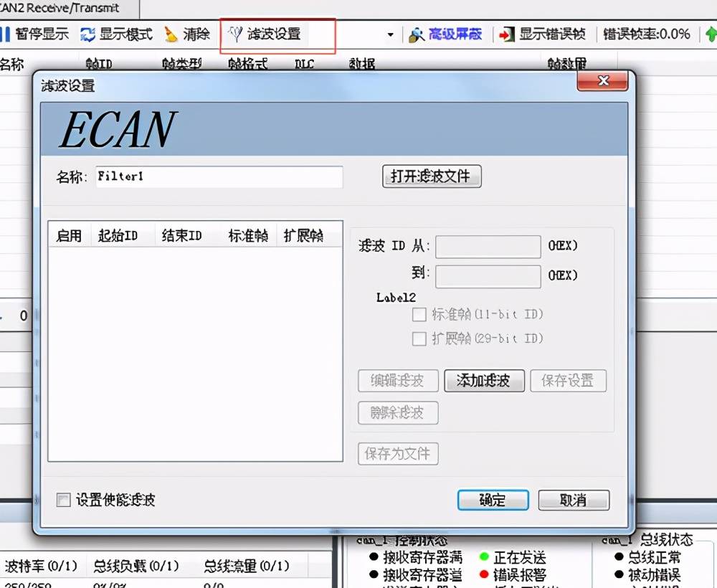Click the 打开滤波文件 button
The width and height of the screenshot is (717, 588).
(431, 176)
